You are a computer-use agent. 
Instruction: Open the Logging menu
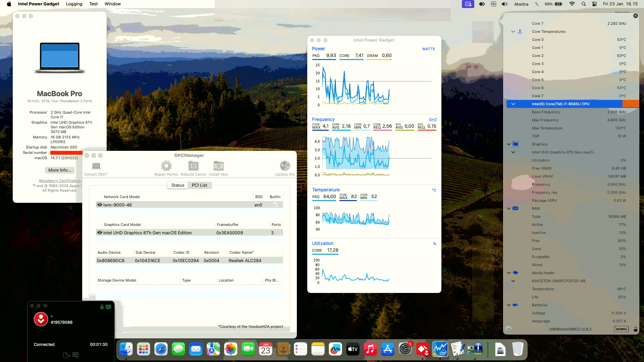click(x=74, y=4)
